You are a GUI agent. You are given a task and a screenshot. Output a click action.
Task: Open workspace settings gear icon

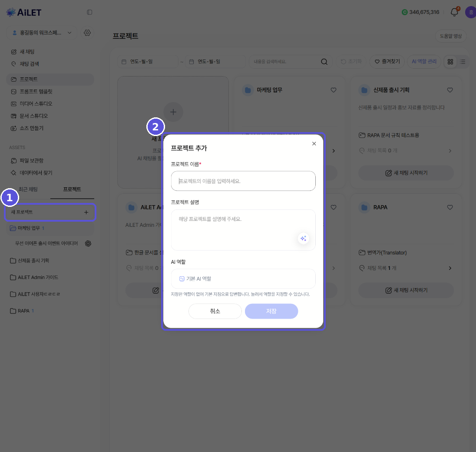(x=87, y=33)
